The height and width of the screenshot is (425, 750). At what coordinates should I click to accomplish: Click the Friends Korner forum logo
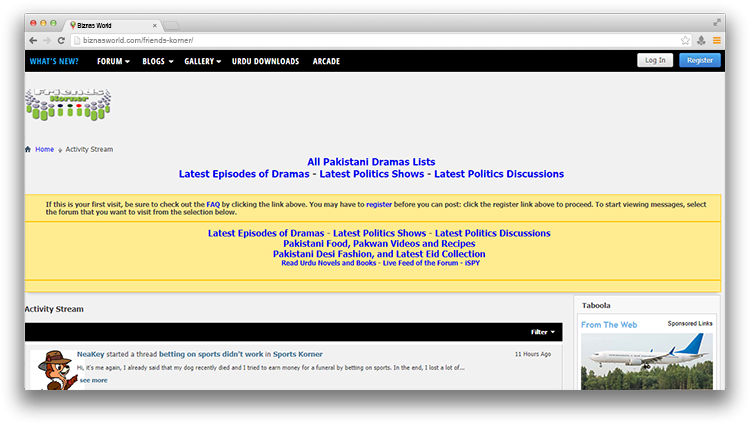pyautogui.click(x=67, y=104)
